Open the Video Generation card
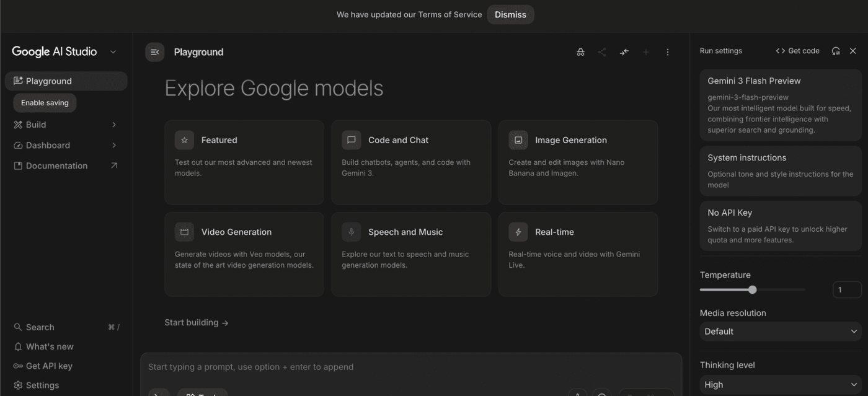The width and height of the screenshot is (868, 396). click(244, 254)
